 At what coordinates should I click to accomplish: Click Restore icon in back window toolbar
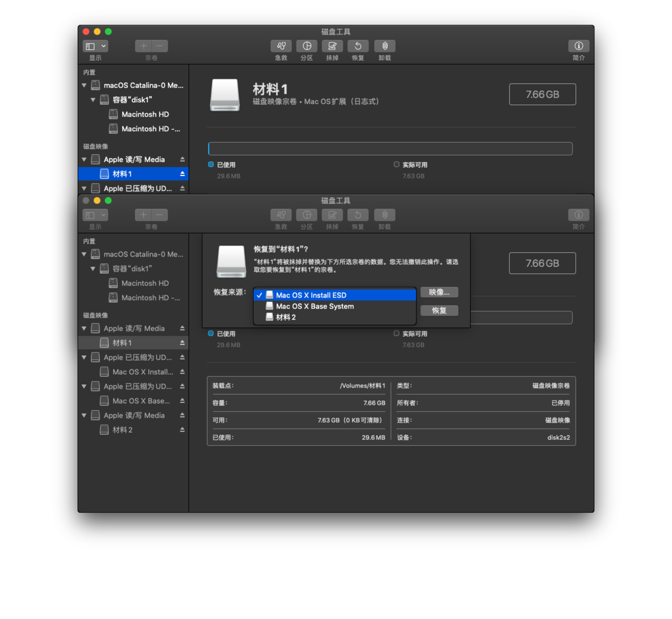358,46
